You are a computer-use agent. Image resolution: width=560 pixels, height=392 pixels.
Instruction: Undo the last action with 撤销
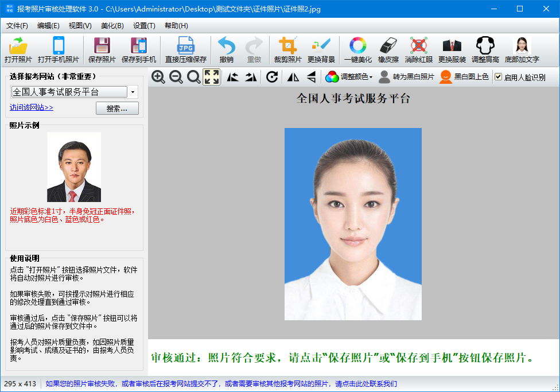[227, 50]
